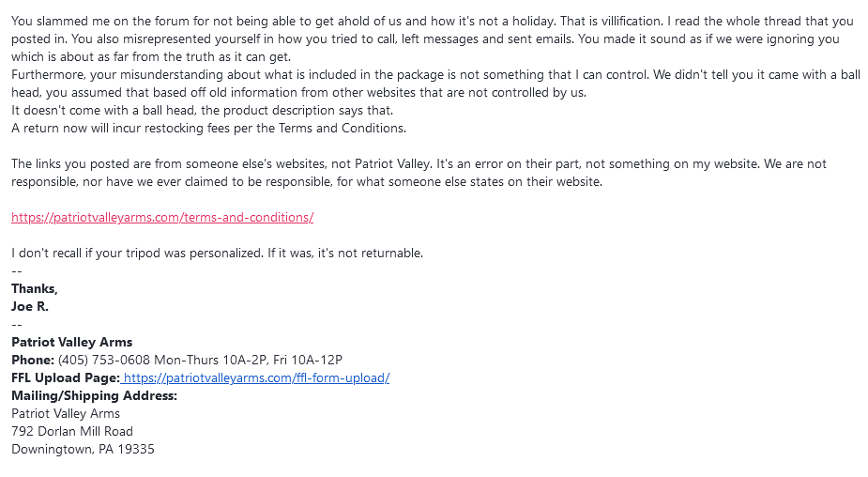Open the terms-and-conditions link
This screenshot has height=477, width=868.
(x=162, y=217)
